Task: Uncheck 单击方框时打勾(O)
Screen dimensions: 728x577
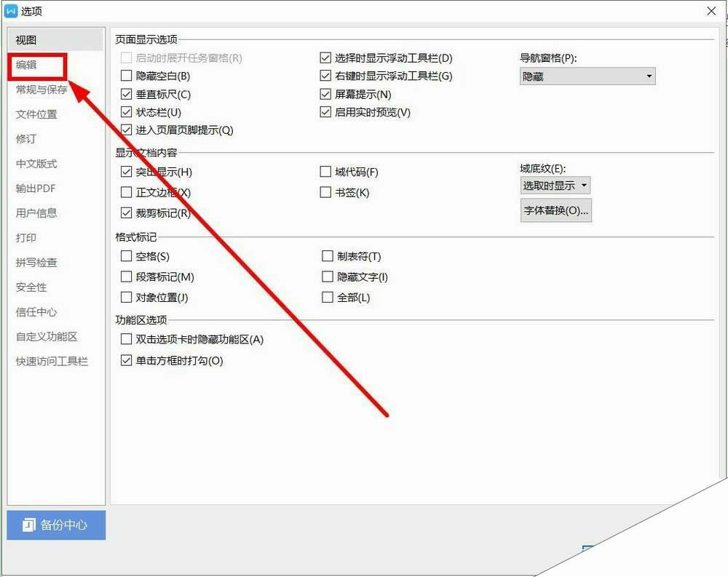Action: [x=126, y=360]
